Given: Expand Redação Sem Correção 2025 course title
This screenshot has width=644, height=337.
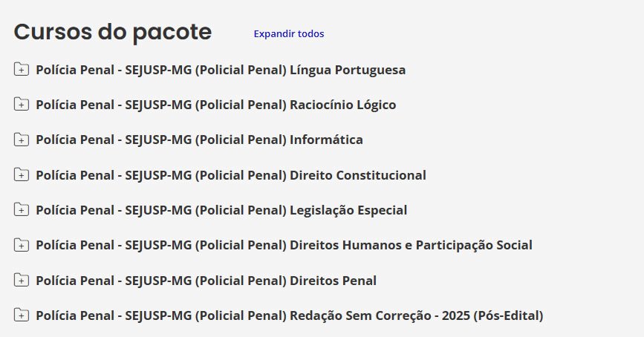Looking at the screenshot, I should (x=290, y=315).
